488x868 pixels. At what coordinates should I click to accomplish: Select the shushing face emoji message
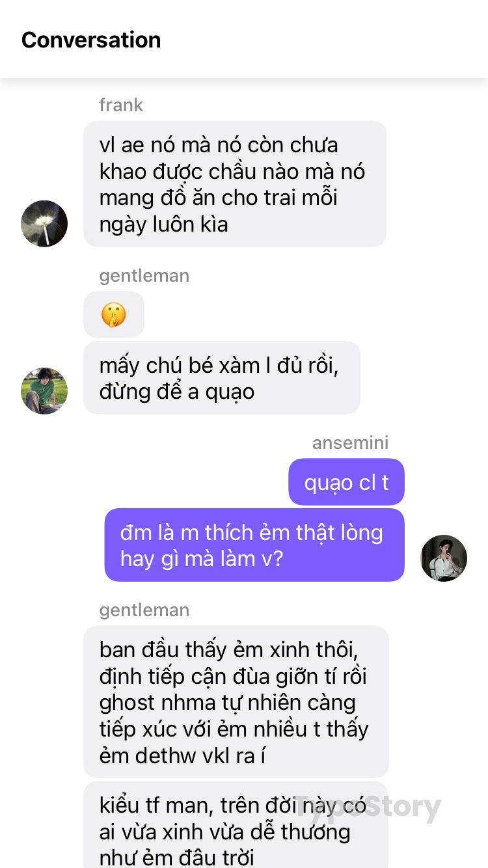click(x=114, y=314)
